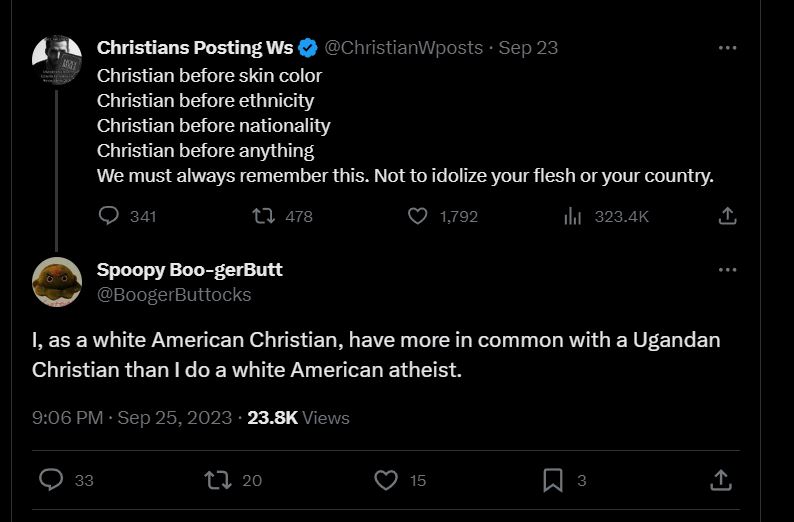
Task: Like the Spoopy Boo-gerButt tweet
Action: [386, 480]
